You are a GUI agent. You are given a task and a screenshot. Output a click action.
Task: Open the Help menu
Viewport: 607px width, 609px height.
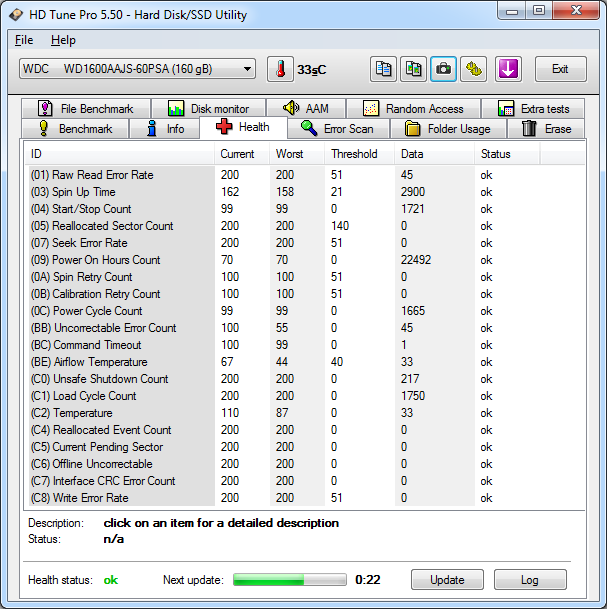click(x=63, y=40)
